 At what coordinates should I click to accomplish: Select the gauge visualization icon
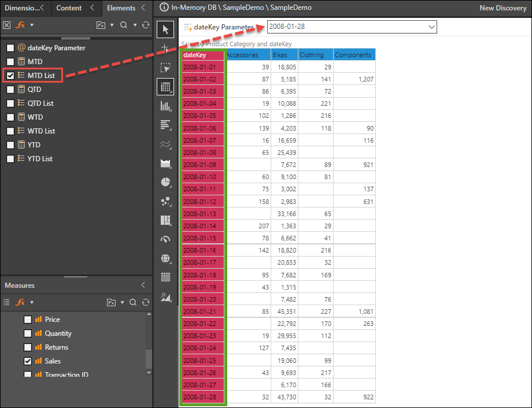(166, 239)
